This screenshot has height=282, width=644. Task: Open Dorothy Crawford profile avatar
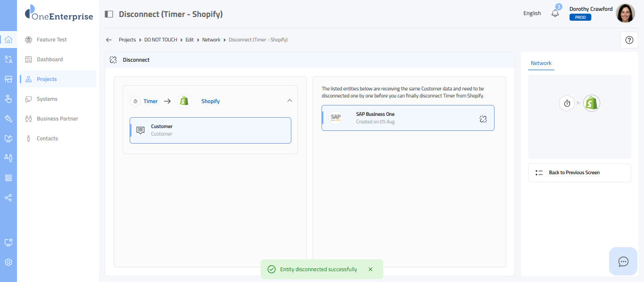[625, 13]
